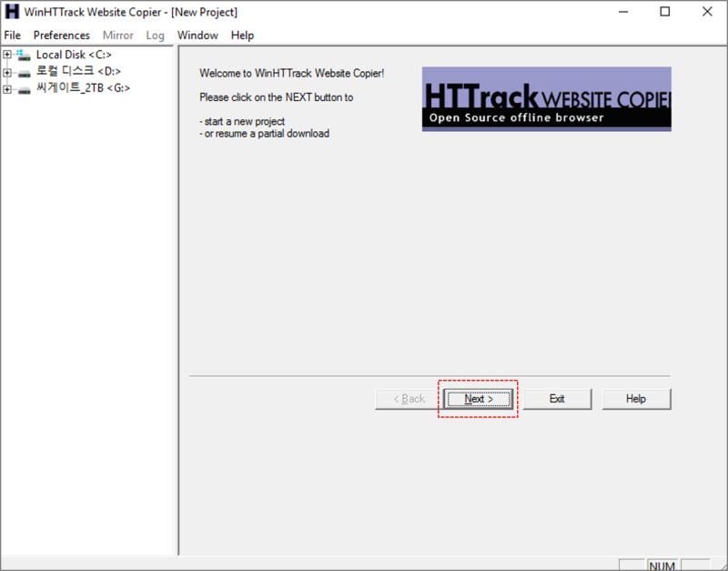This screenshot has height=571, width=728.
Task: Open the Preferences menu
Action: [x=61, y=36]
